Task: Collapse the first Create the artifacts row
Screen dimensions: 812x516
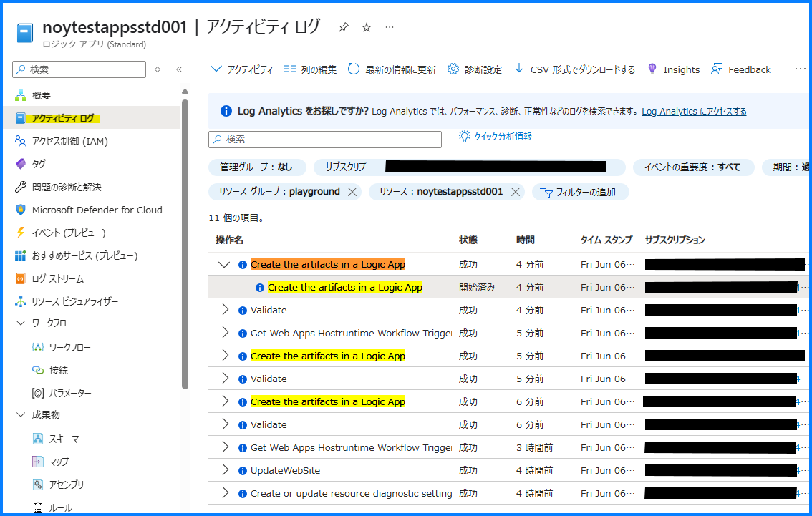Action: [x=224, y=265]
